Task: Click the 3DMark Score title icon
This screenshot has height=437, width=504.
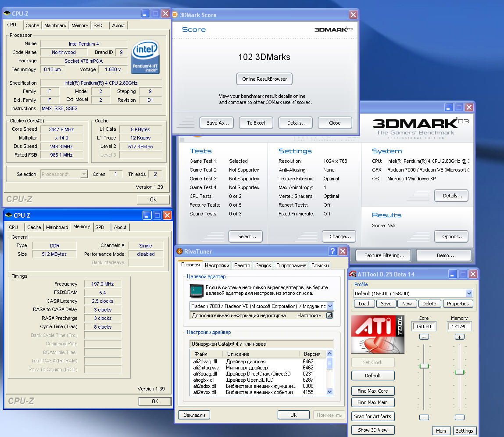Action: tap(175, 14)
